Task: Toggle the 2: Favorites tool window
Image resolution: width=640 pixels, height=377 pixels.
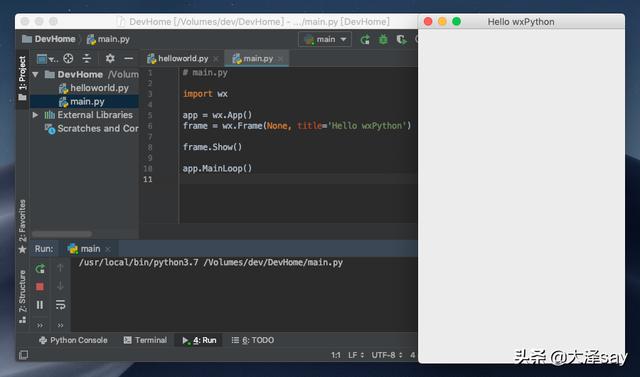Action: [x=22, y=226]
